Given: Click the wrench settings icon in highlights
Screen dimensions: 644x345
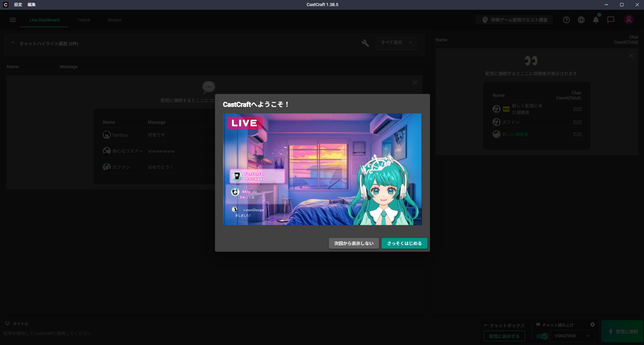Looking at the screenshot, I should (365, 43).
